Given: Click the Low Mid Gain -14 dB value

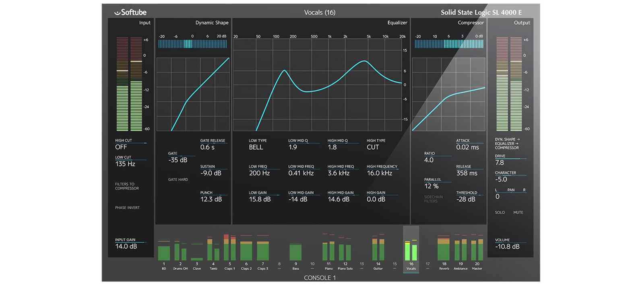Looking at the screenshot, I should pos(298,199).
